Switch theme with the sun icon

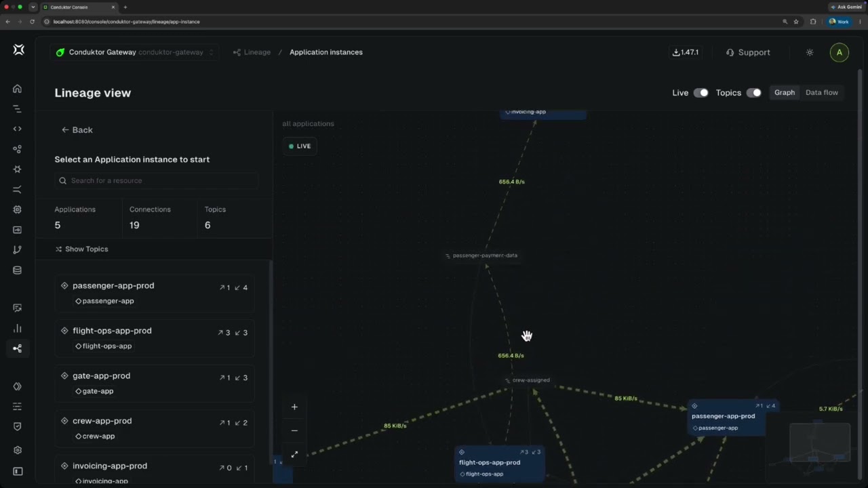pos(810,52)
